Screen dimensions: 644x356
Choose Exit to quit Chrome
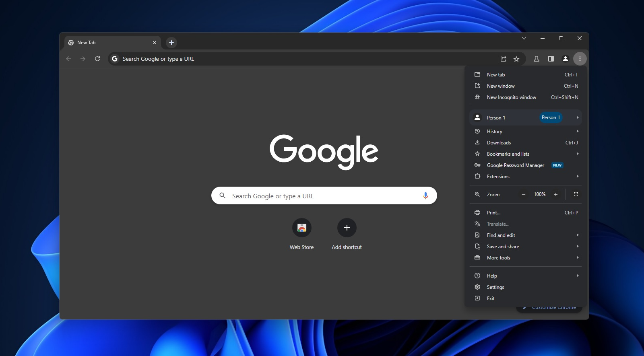(526, 298)
